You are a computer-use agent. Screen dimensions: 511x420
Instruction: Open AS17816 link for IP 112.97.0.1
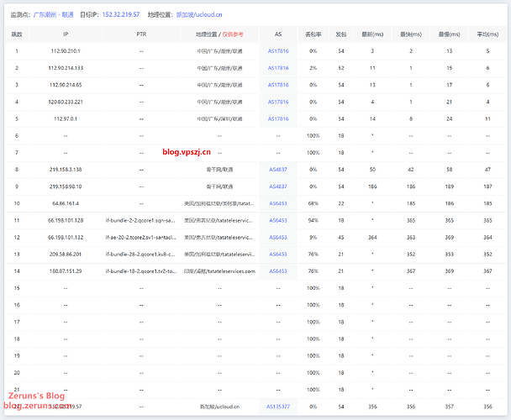click(x=277, y=118)
